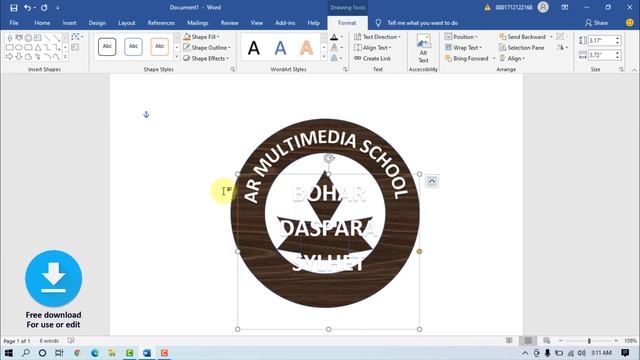Click the Undo icon
This screenshot has height=360, width=640.
(27, 7)
